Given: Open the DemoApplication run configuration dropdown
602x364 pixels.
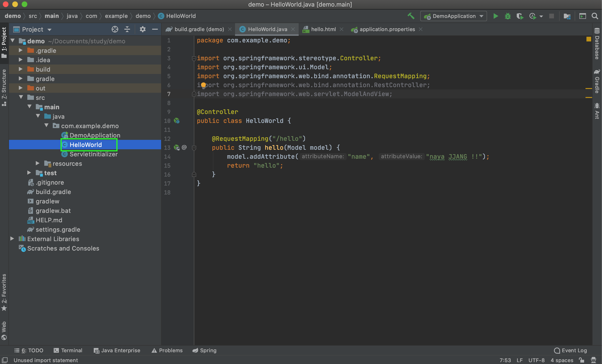Looking at the screenshot, I should coord(453,16).
